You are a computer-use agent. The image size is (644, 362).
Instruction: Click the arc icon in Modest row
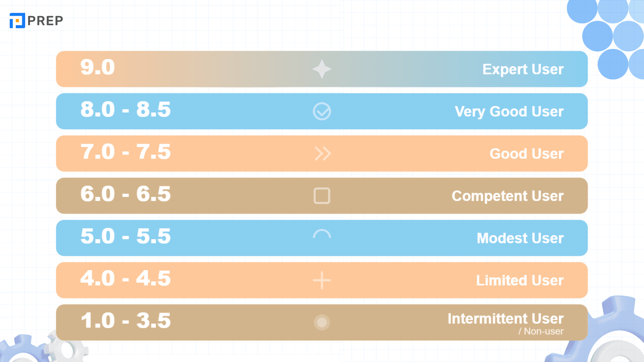tap(322, 234)
